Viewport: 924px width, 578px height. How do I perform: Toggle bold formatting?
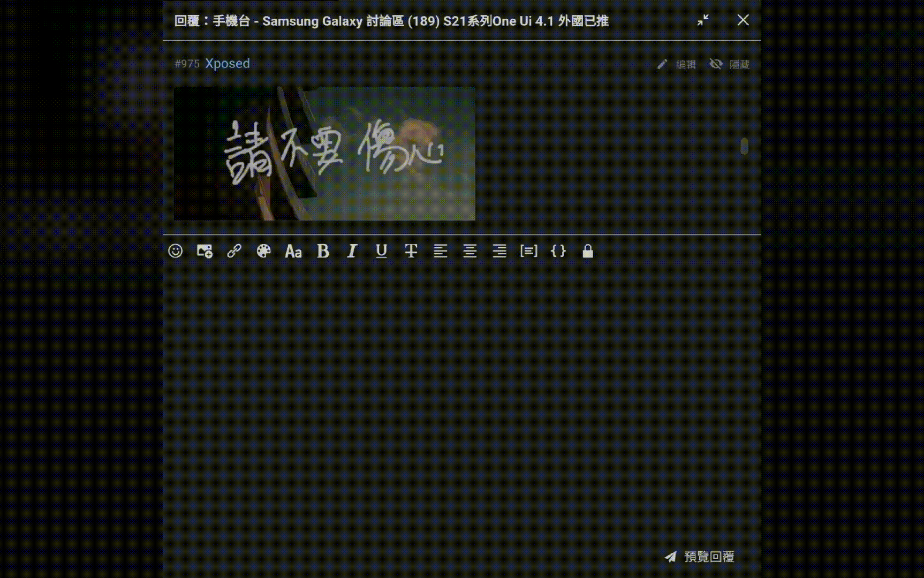tap(323, 251)
